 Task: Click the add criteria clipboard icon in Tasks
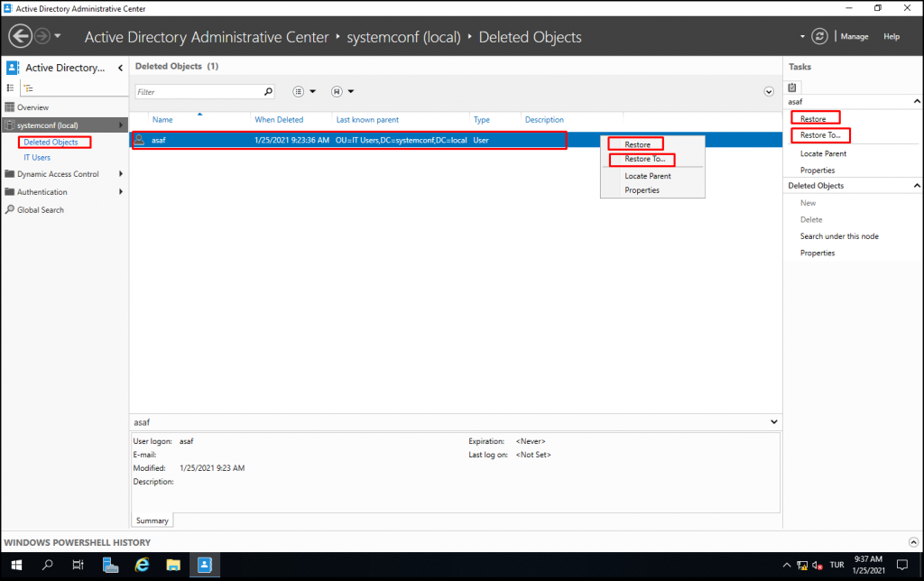coord(792,87)
